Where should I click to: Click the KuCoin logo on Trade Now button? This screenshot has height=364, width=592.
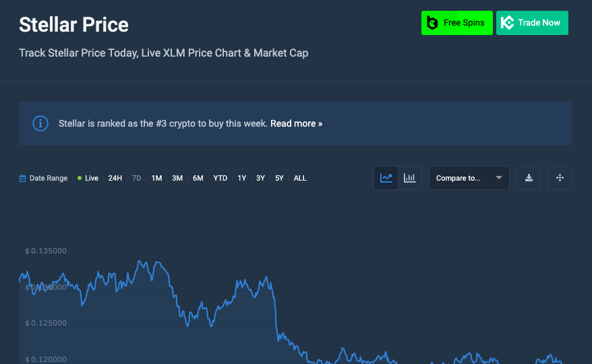tap(507, 23)
